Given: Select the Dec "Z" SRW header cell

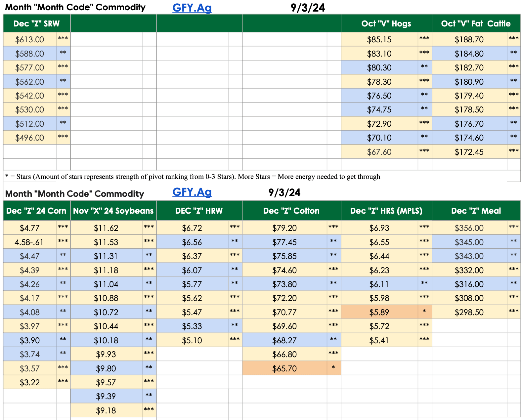Looking at the screenshot, I should click(x=36, y=23).
